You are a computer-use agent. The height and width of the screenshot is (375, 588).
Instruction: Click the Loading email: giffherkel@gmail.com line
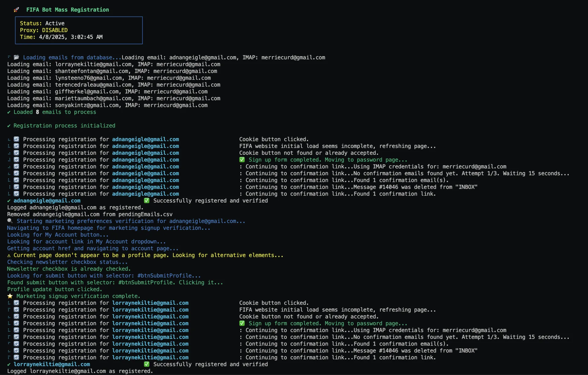107,92
